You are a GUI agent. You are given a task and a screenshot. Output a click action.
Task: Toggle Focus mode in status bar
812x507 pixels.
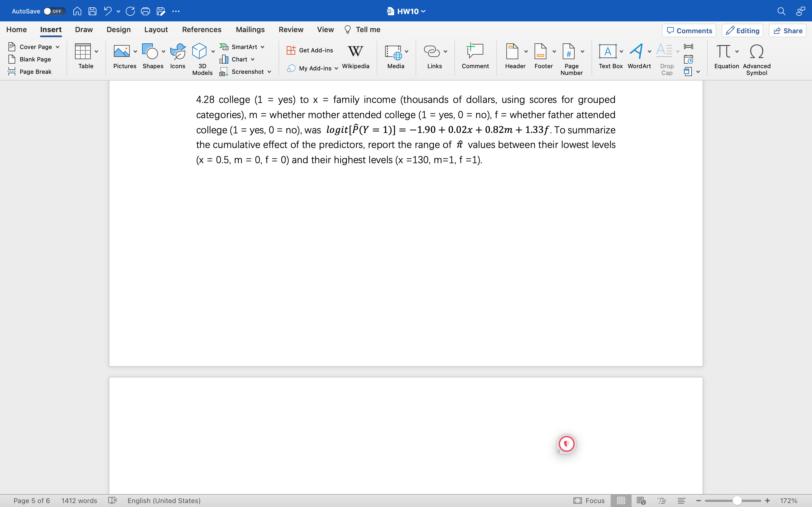[589, 501]
